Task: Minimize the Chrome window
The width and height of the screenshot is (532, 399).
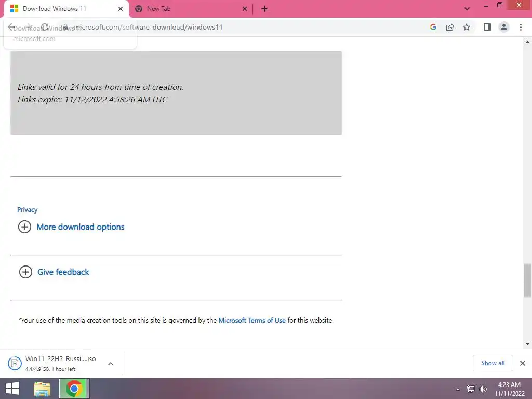Action: click(486, 5)
